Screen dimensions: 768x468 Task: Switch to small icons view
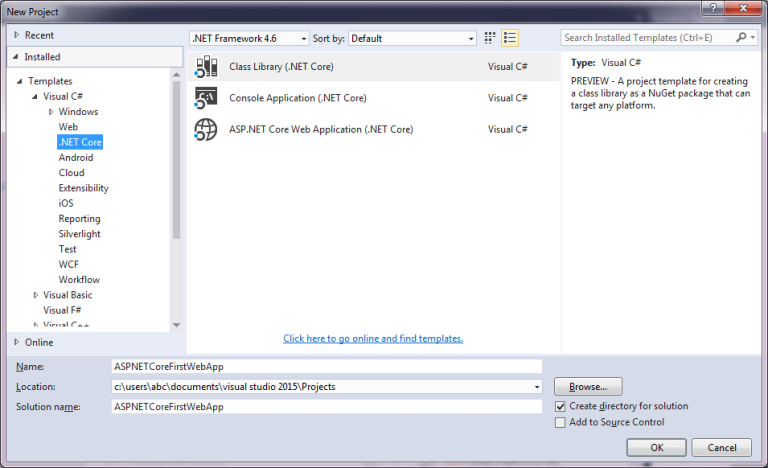coord(490,38)
